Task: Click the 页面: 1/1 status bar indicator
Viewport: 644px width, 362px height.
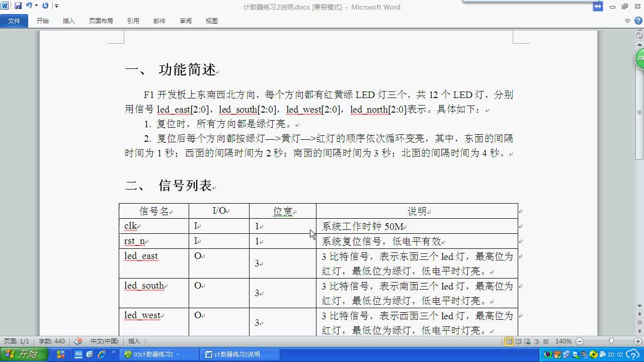Action: click(x=17, y=341)
